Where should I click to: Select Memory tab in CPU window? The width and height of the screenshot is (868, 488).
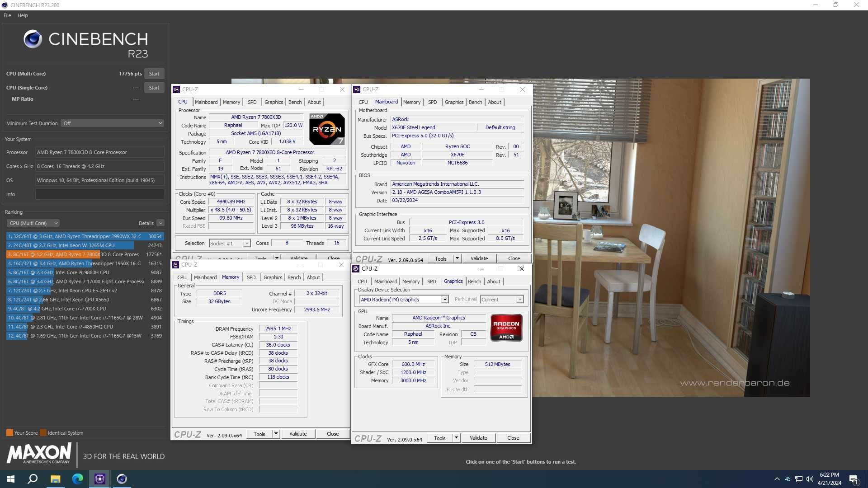231,102
